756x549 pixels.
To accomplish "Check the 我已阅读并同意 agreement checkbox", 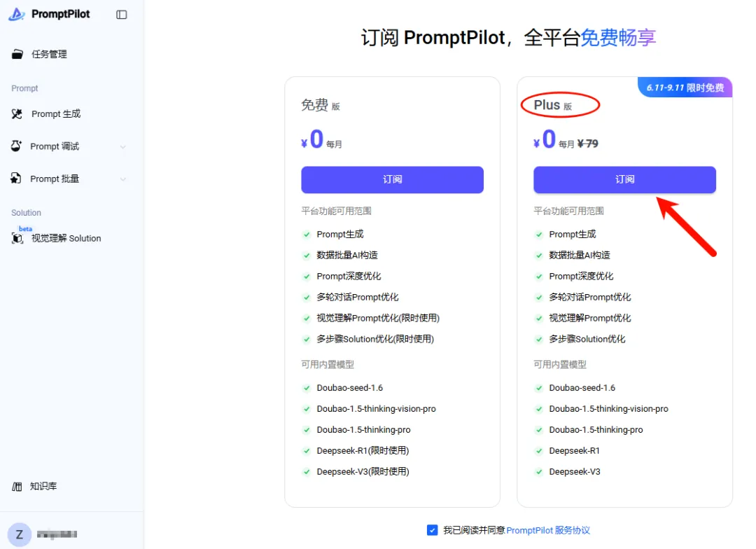I will pos(433,530).
